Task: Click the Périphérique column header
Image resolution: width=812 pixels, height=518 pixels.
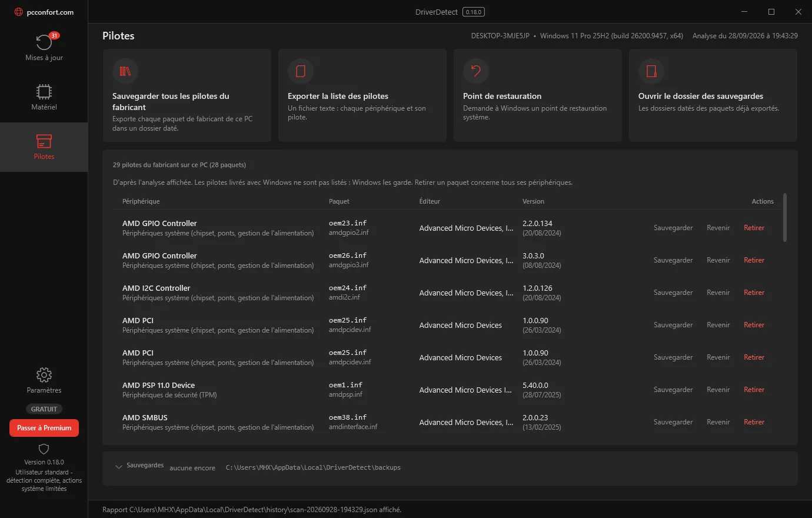Action: (141, 201)
